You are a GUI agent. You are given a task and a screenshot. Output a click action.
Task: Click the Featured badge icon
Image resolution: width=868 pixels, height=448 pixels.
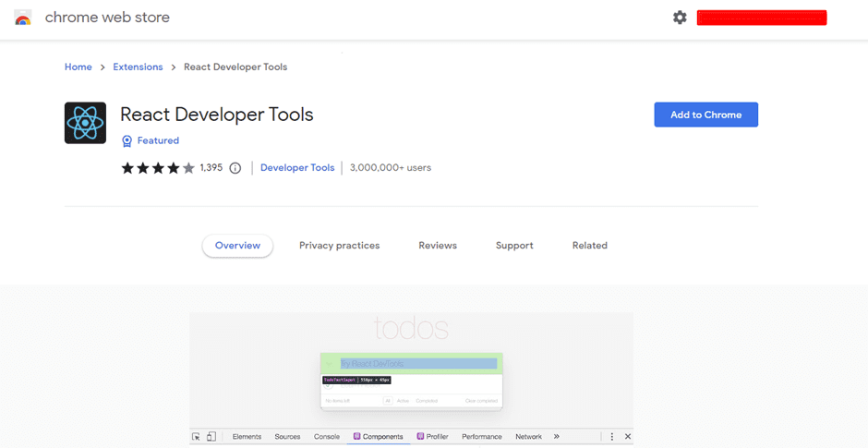[x=127, y=140]
